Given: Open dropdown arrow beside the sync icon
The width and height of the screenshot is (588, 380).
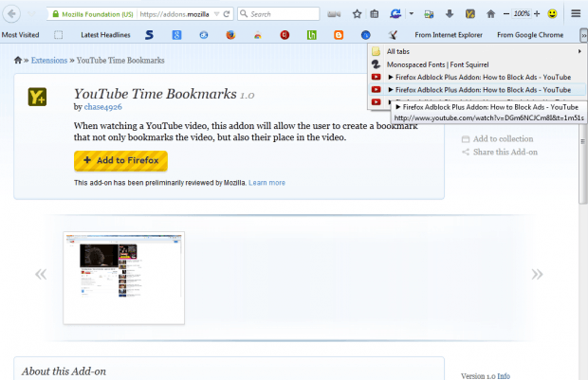Looking at the screenshot, I should (412, 14).
